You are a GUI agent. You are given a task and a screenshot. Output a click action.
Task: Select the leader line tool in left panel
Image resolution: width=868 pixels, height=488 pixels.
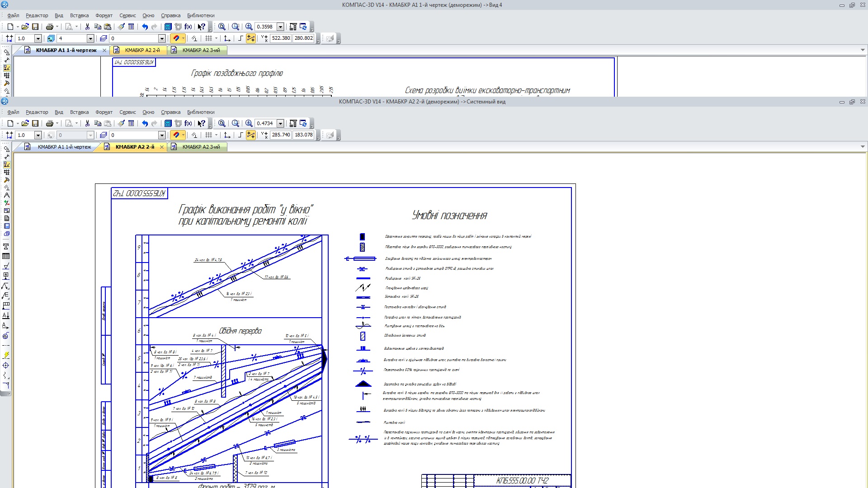tap(6, 286)
